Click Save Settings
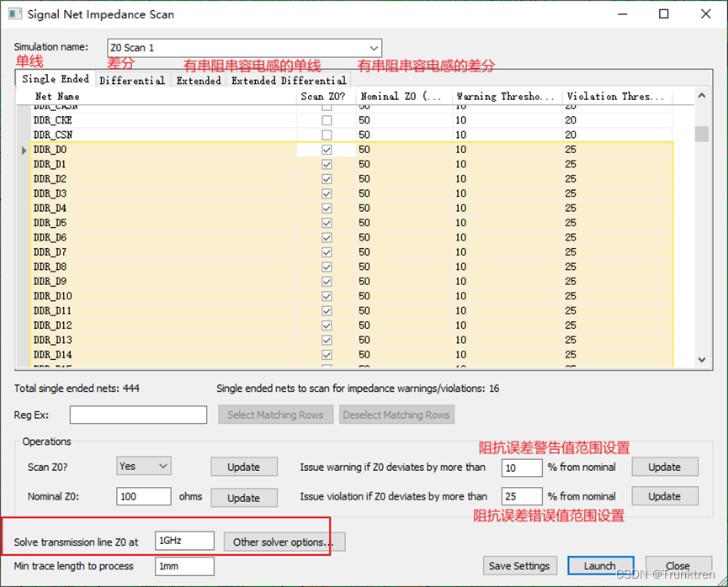 tap(519, 565)
